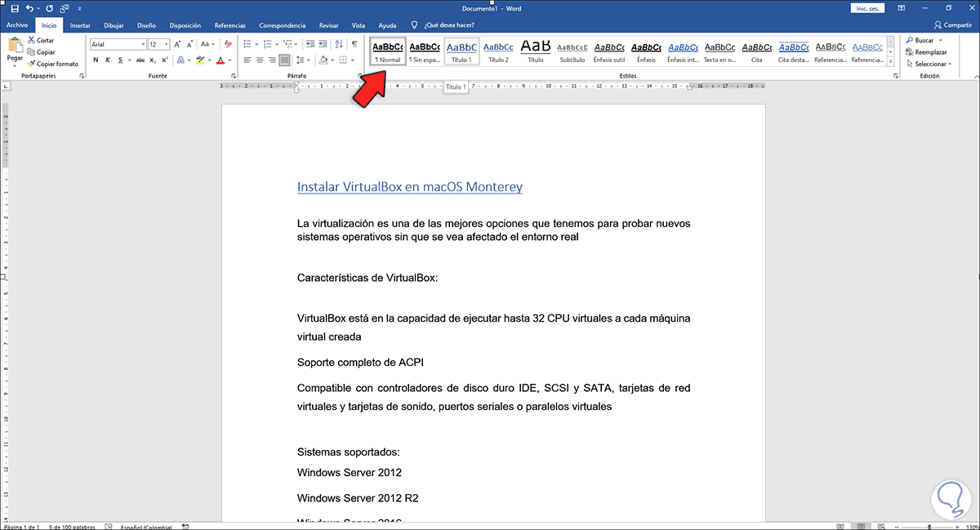This screenshot has width=980, height=530.
Task: Increase font size with the larger A
Action: click(178, 44)
